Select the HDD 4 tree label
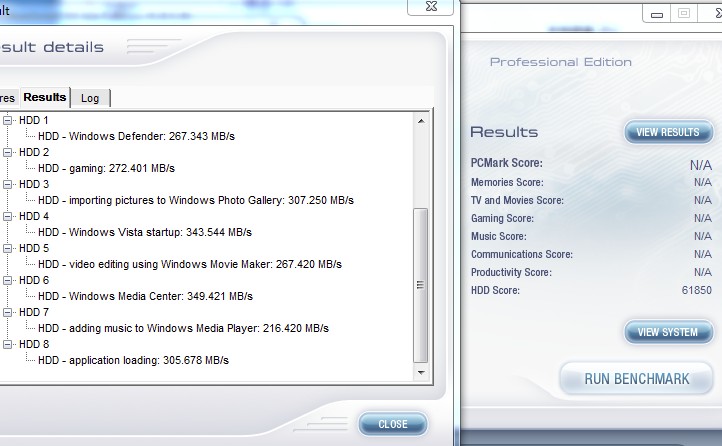The image size is (722, 446). [x=34, y=216]
